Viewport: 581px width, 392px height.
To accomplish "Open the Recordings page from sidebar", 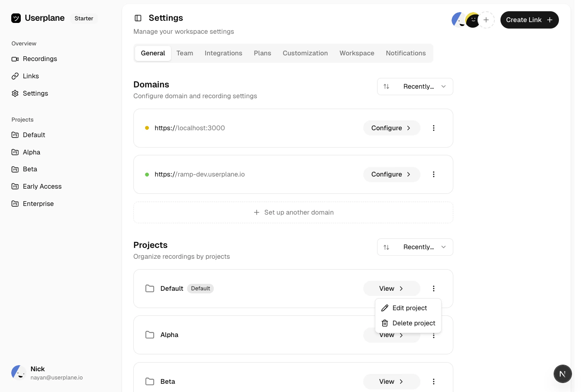I will click(40, 59).
